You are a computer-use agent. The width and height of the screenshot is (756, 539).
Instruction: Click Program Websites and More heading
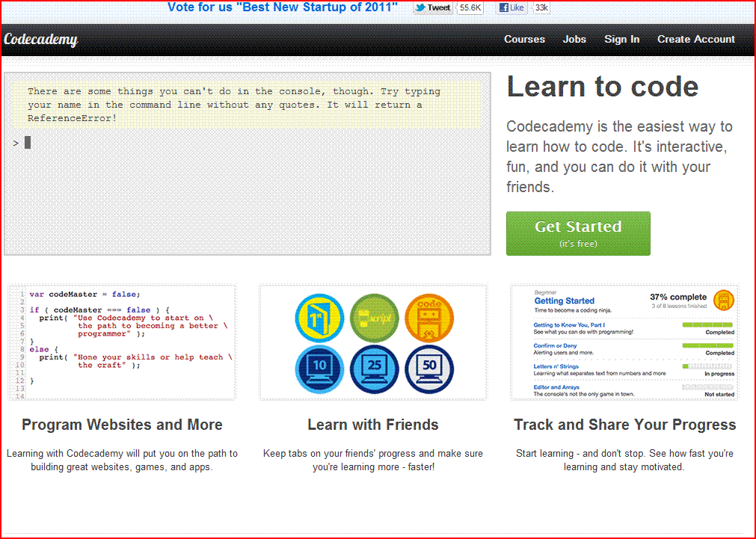click(x=122, y=425)
